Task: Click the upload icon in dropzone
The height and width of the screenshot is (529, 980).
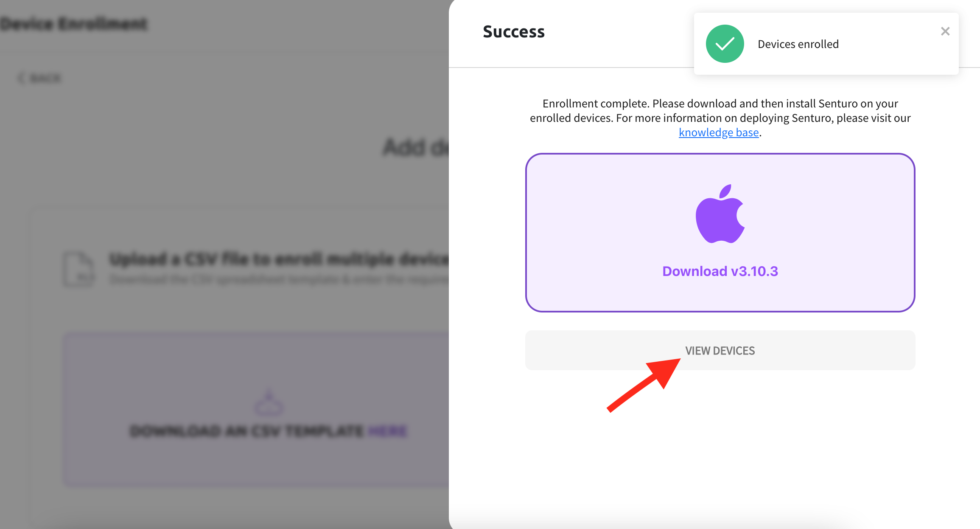Action: (269, 402)
